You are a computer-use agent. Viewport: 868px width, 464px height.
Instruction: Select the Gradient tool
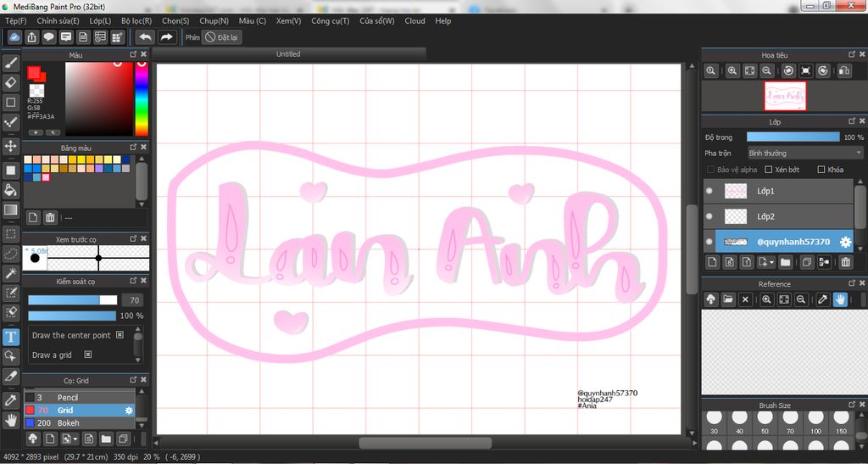[x=10, y=210]
